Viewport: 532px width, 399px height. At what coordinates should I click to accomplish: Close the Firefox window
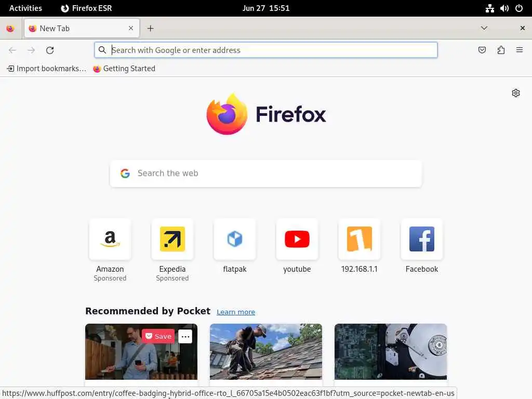pyautogui.click(x=523, y=28)
